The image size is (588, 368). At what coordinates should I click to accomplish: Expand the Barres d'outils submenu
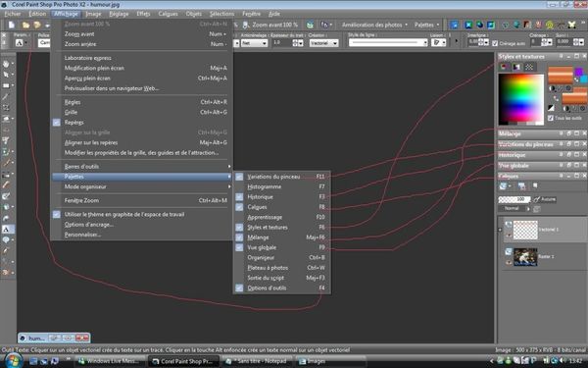point(142,167)
